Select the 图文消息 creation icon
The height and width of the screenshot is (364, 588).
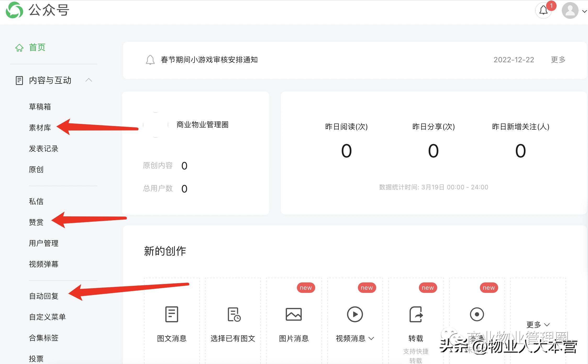click(x=171, y=315)
